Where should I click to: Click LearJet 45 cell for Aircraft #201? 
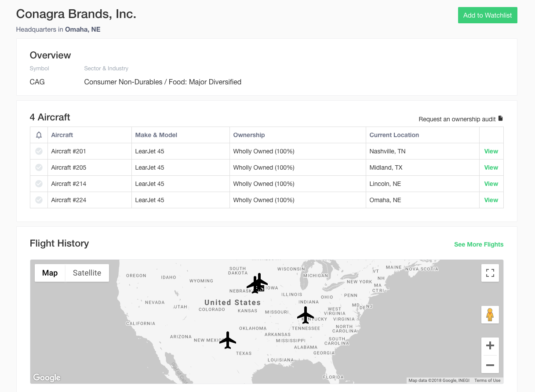pyautogui.click(x=181, y=151)
